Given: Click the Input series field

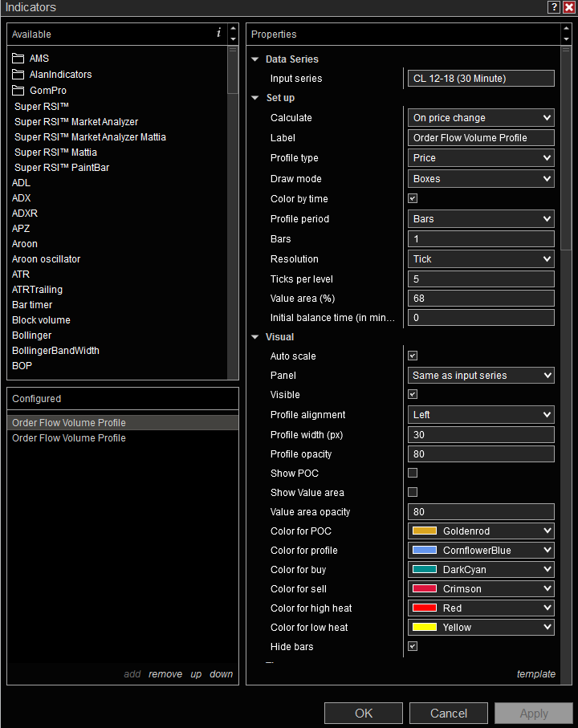Looking at the screenshot, I should click(x=481, y=79).
